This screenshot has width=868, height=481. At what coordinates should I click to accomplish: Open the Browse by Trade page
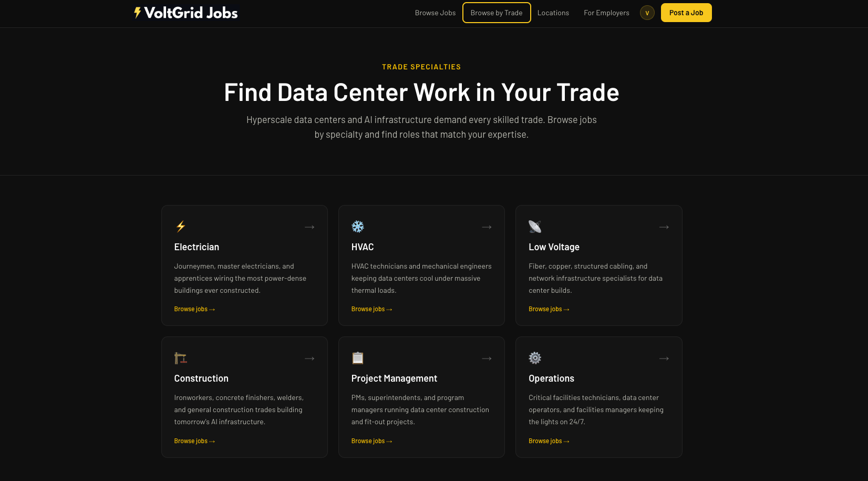tap(496, 13)
